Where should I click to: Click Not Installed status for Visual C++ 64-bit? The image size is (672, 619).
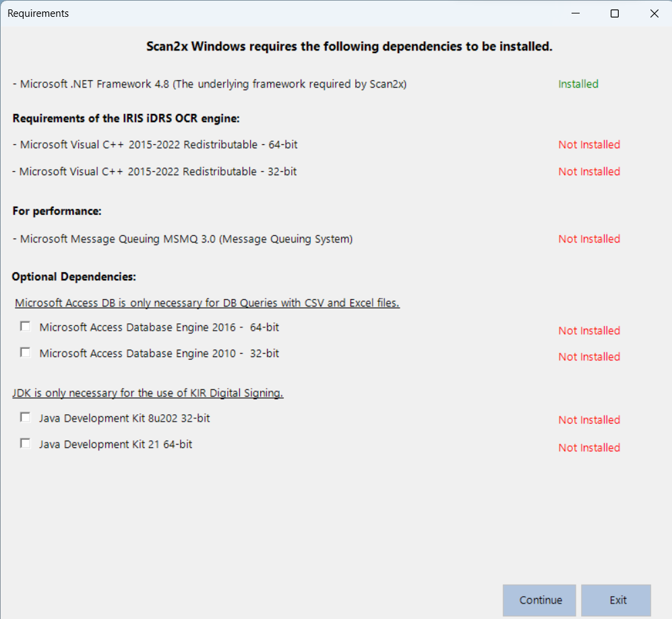[x=588, y=145]
